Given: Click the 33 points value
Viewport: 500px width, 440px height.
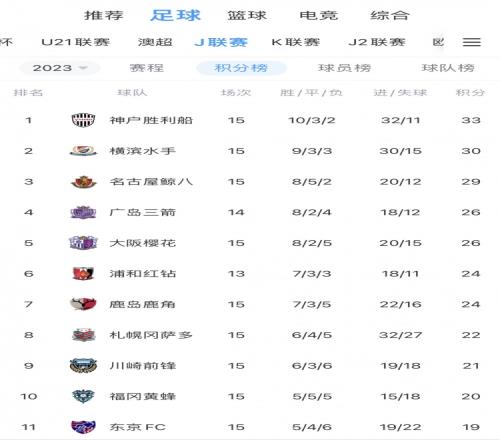Looking at the screenshot, I should coord(471,120).
